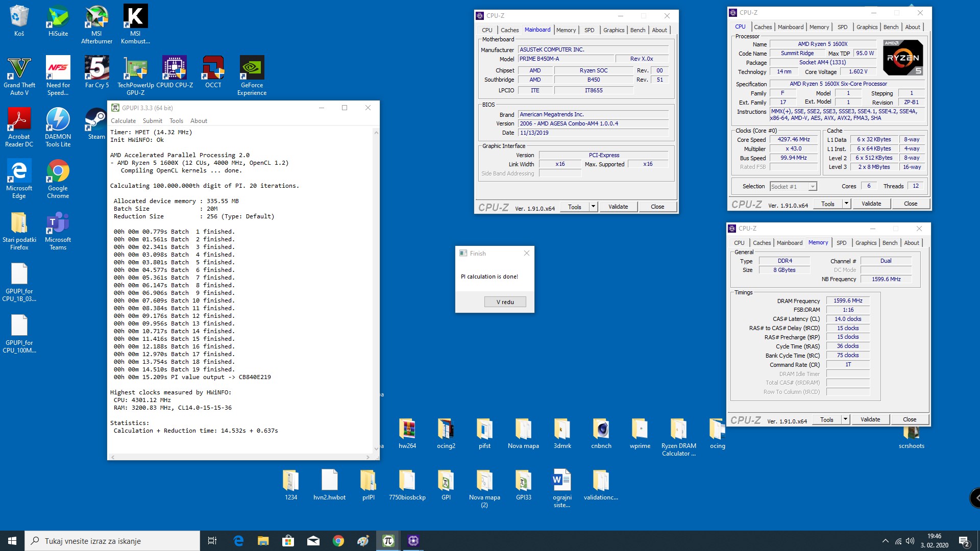Expand Tools dropdown arrow in CPU tab CPU-Z window
This screenshot has width=980, height=551.
(846, 204)
